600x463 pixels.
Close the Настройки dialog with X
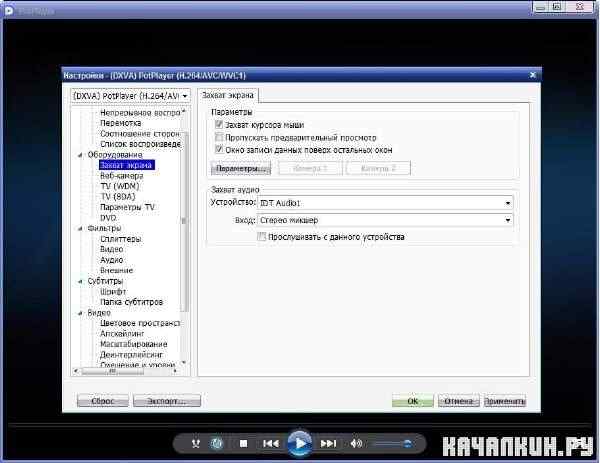[x=533, y=75]
